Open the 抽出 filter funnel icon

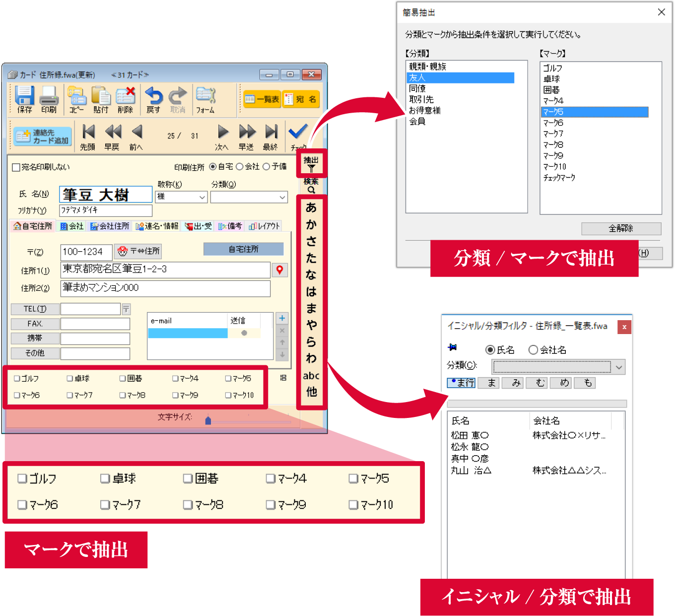click(311, 164)
